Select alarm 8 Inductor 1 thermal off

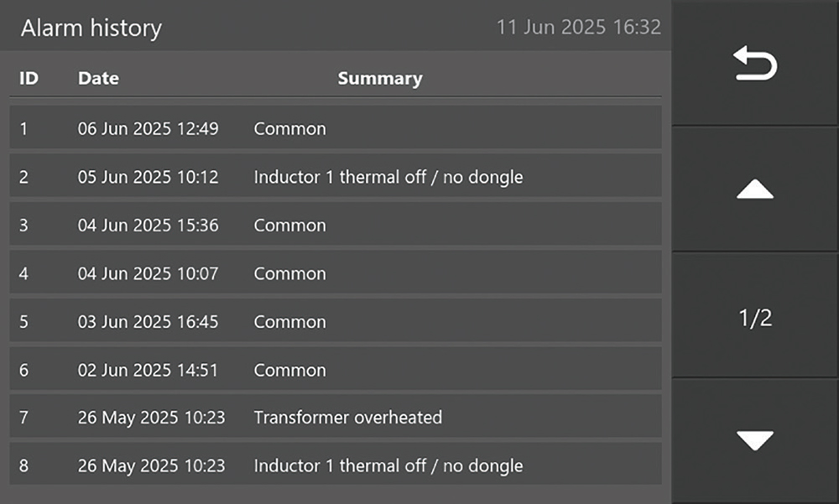336,466
